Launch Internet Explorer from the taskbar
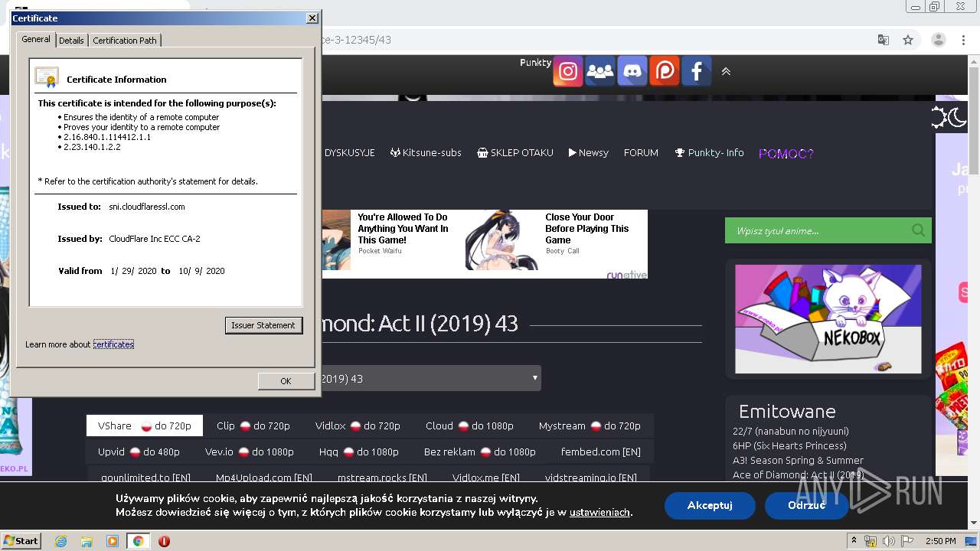The image size is (980, 551). [60, 541]
